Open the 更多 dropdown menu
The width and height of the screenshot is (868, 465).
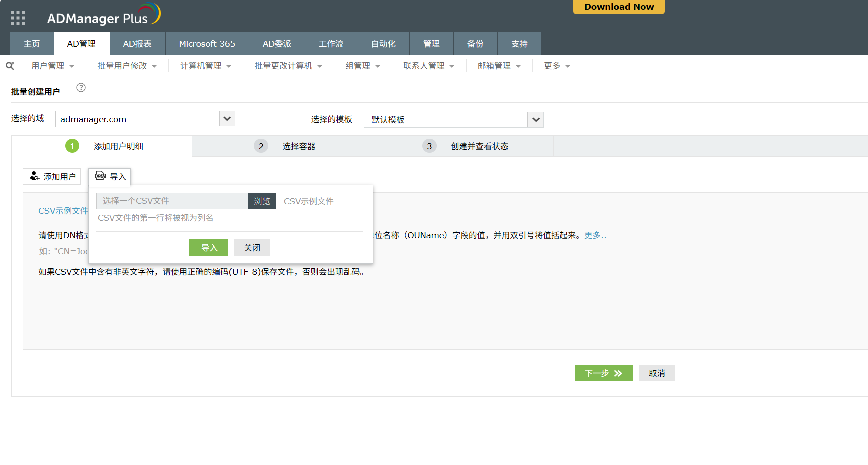(557, 66)
